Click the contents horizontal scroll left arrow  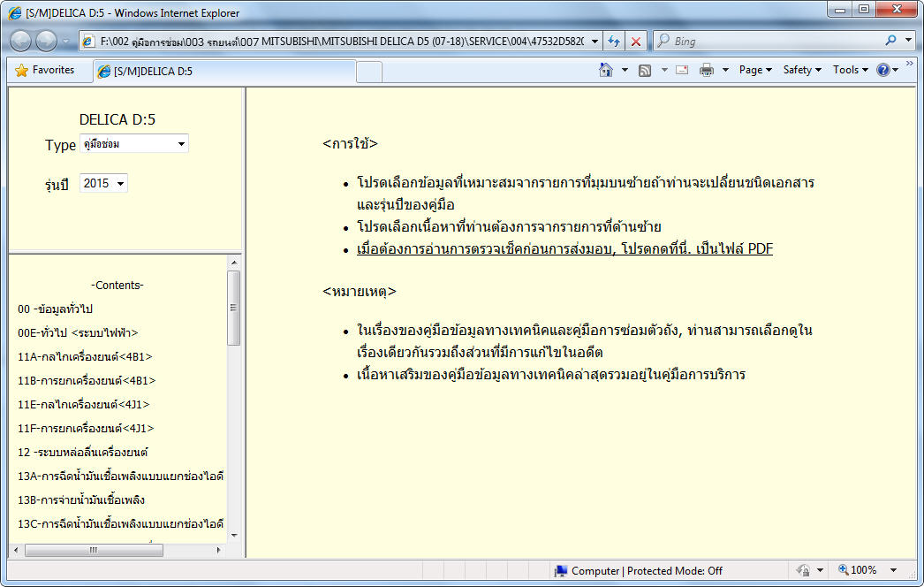click(x=16, y=550)
